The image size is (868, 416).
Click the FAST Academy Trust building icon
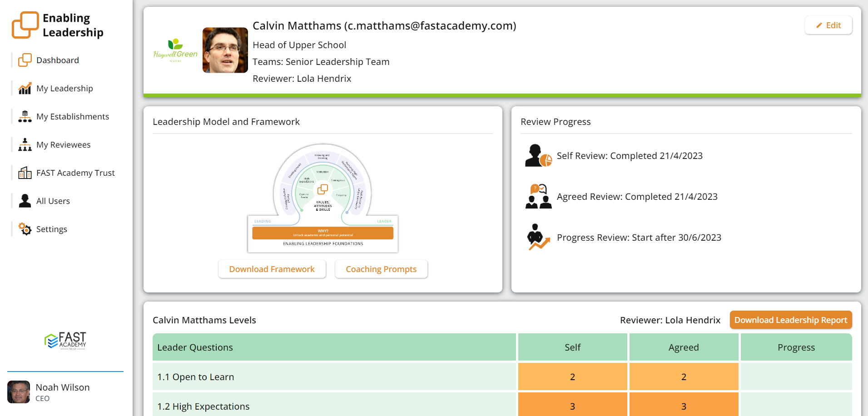(25, 173)
